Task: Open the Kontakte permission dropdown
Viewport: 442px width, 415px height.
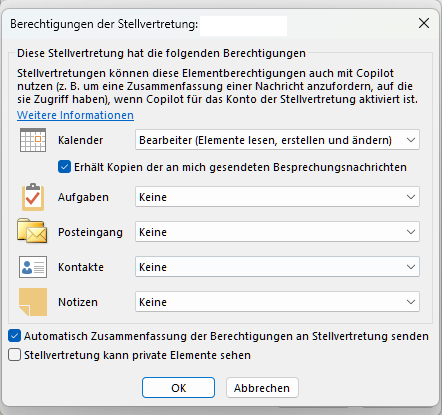Action: point(277,267)
